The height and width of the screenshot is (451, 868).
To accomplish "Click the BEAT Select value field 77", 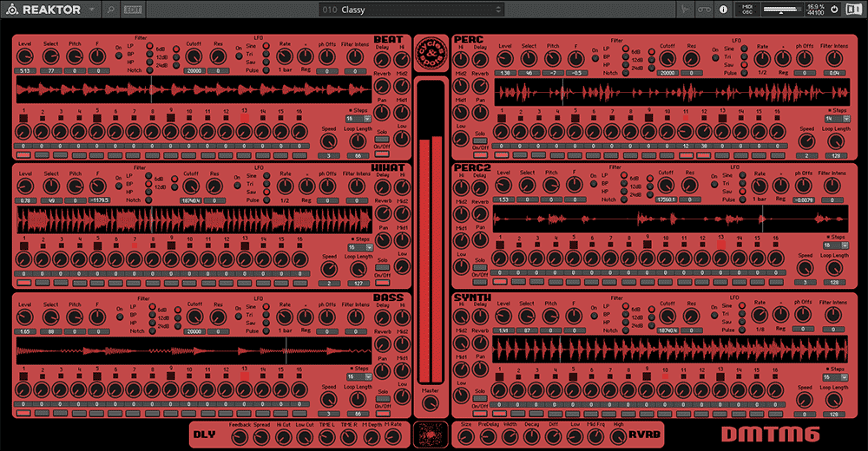I will click(51, 71).
